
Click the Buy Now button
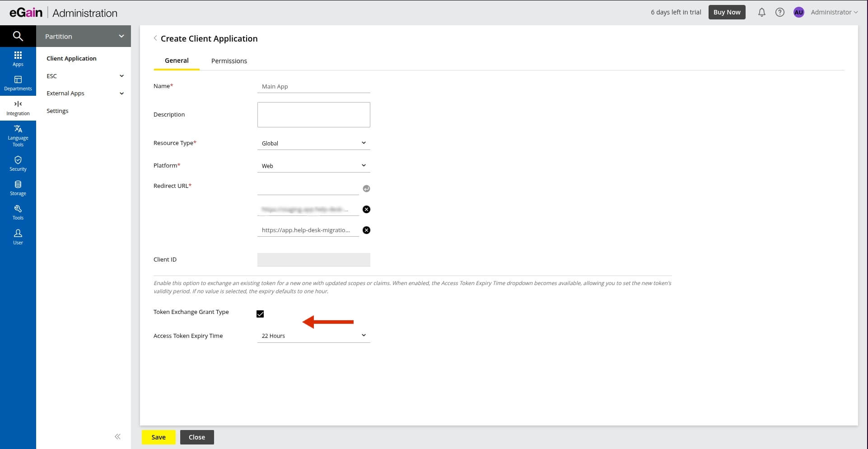coord(727,12)
